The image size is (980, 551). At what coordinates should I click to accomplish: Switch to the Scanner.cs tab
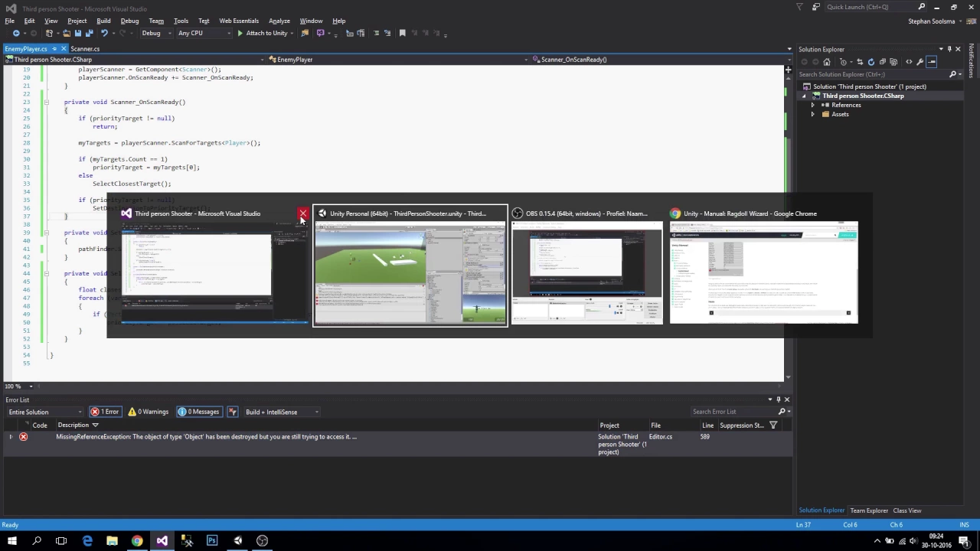[x=85, y=49]
